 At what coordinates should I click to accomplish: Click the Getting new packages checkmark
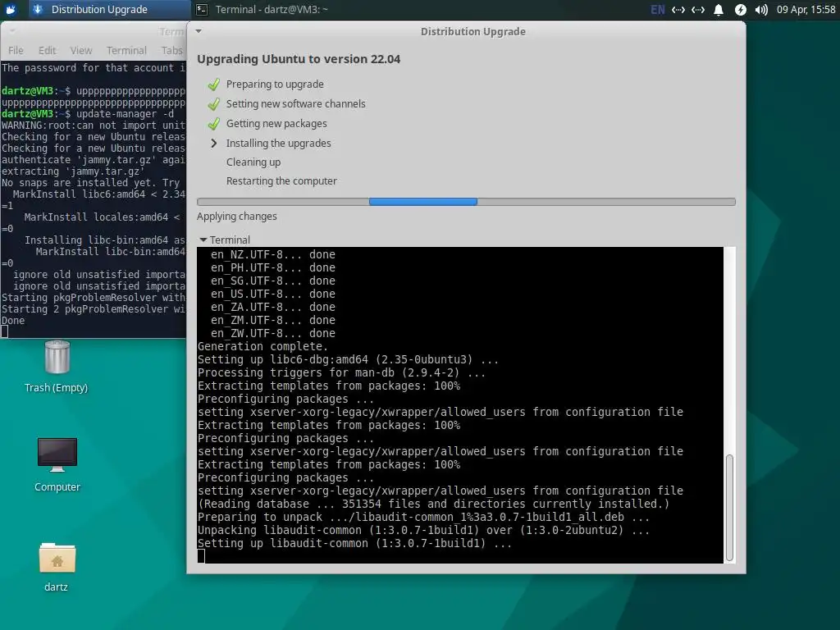click(x=214, y=124)
